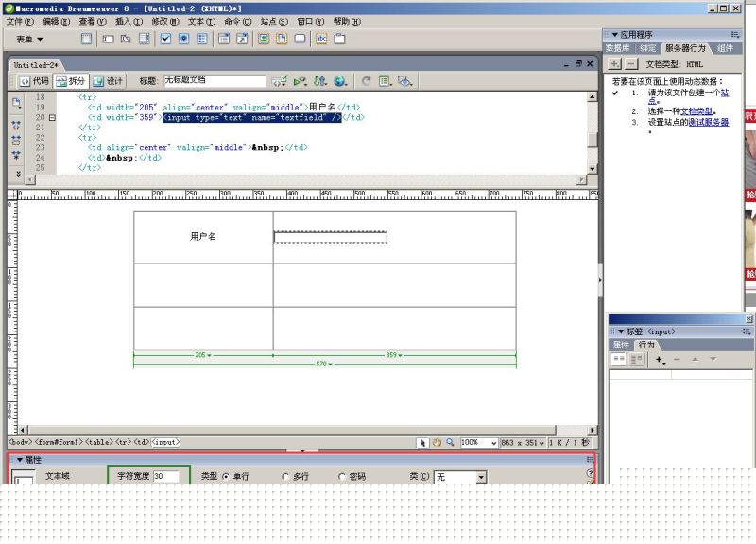Open the 站点 menu
This screenshot has height=544, width=756.
pos(274,21)
